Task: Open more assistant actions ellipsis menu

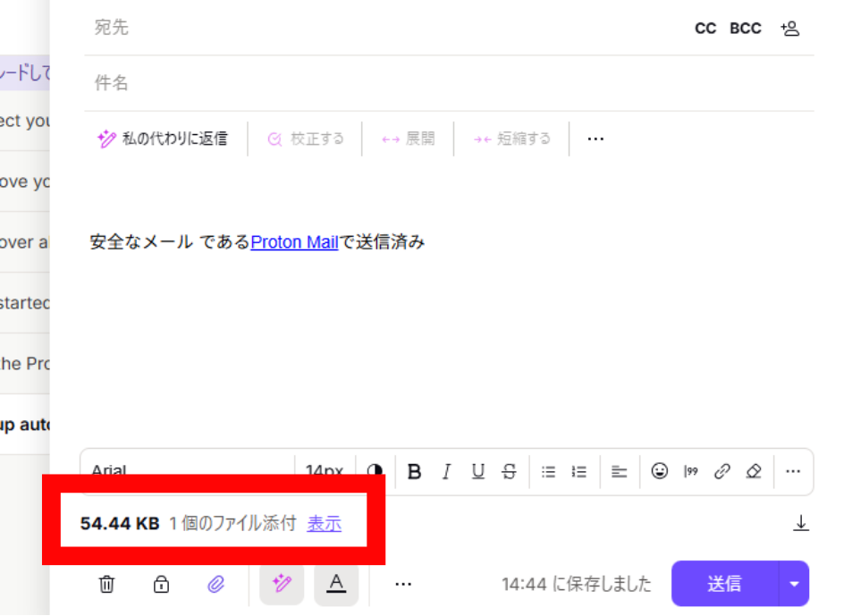Action: (595, 139)
